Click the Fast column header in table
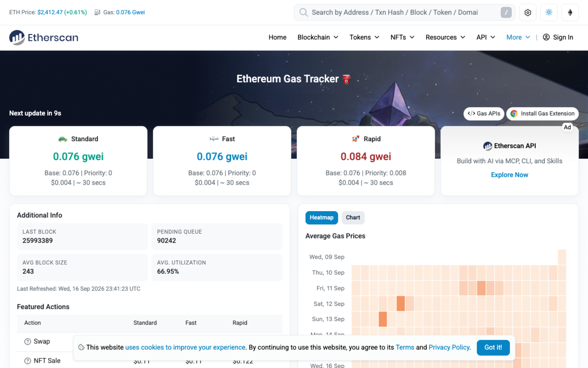This screenshot has width=588, height=368. [191, 323]
